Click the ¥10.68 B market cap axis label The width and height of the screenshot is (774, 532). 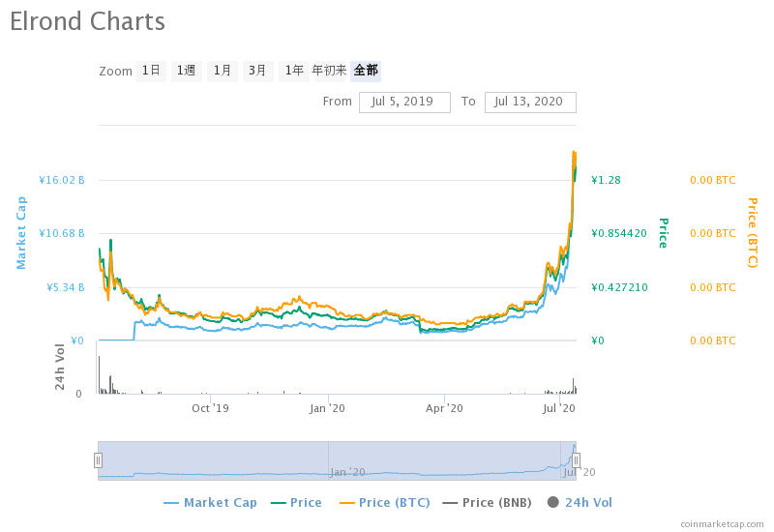(x=62, y=233)
